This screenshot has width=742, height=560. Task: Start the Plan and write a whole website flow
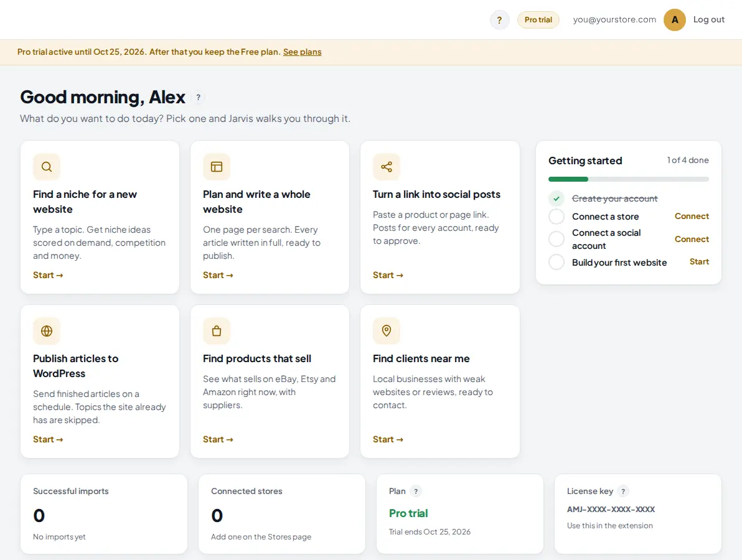[x=218, y=275]
